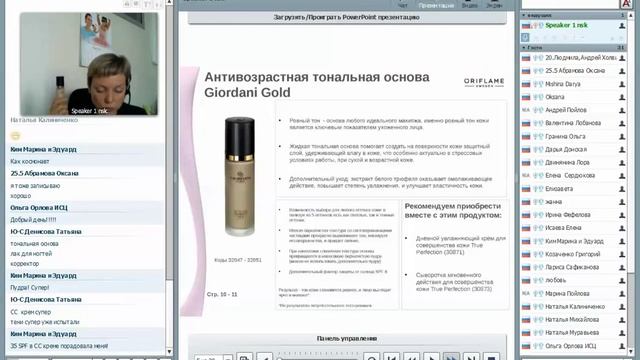640x360 pixels.
Task: Select participant 25.5 Абрамова Оксана in list
Action: coord(575,71)
